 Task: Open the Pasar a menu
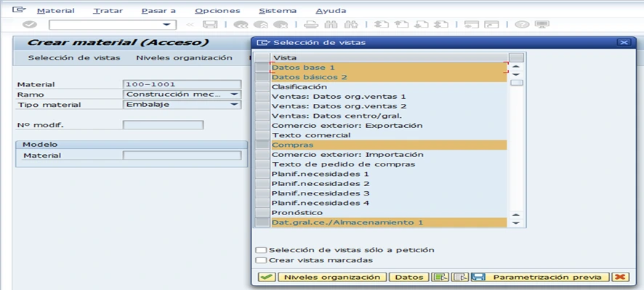click(158, 11)
